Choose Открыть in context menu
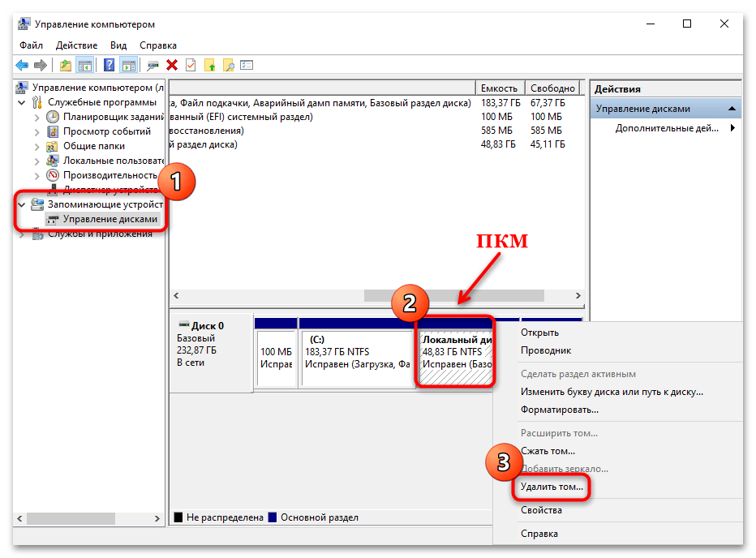Image resolution: width=756 pixels, height=558 pixels. pyautogui.click(x=539, y=333)
